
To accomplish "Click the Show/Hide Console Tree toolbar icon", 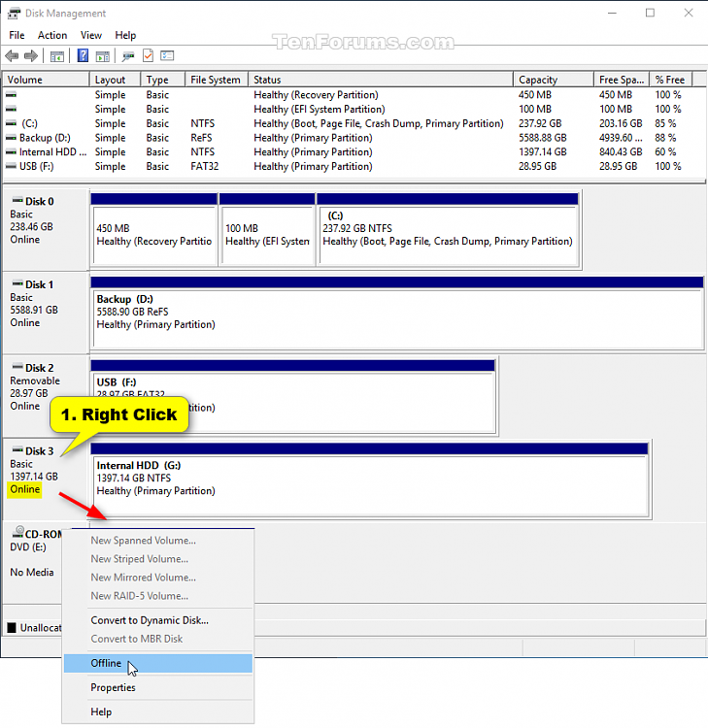I will [x=56, y=56].
